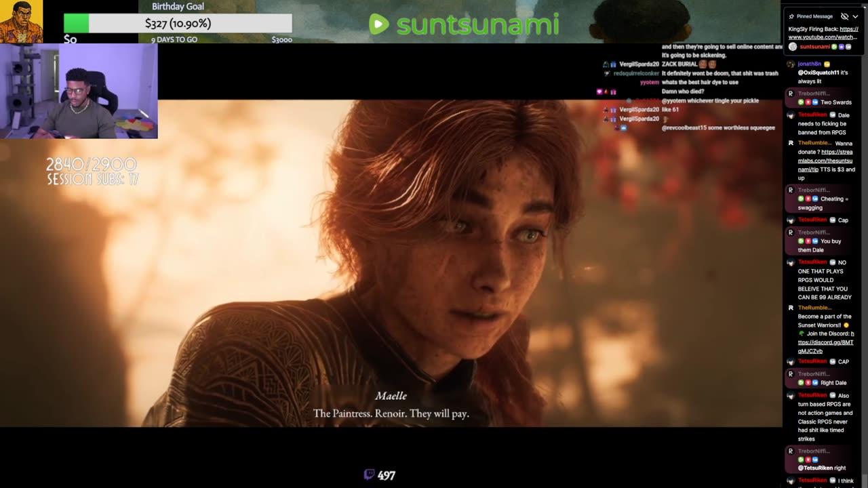Click the streamer avatar artwork in top-left corner

pos(21,22)
